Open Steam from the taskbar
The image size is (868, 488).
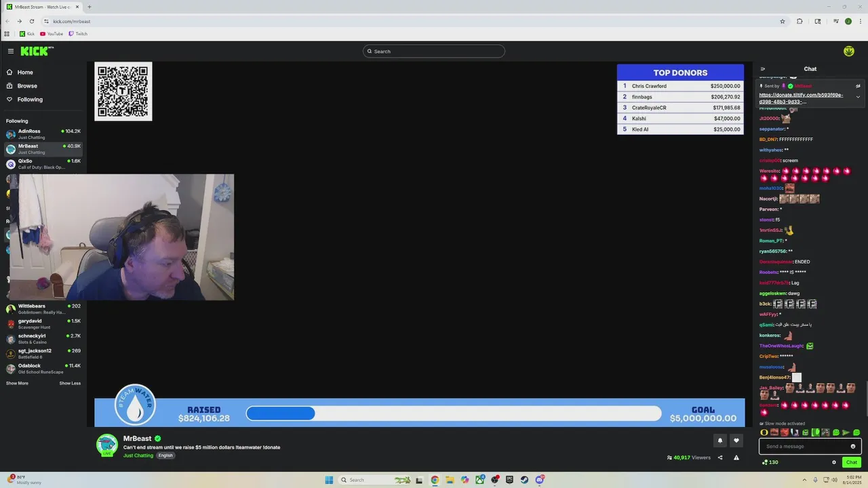coord(525,480)
